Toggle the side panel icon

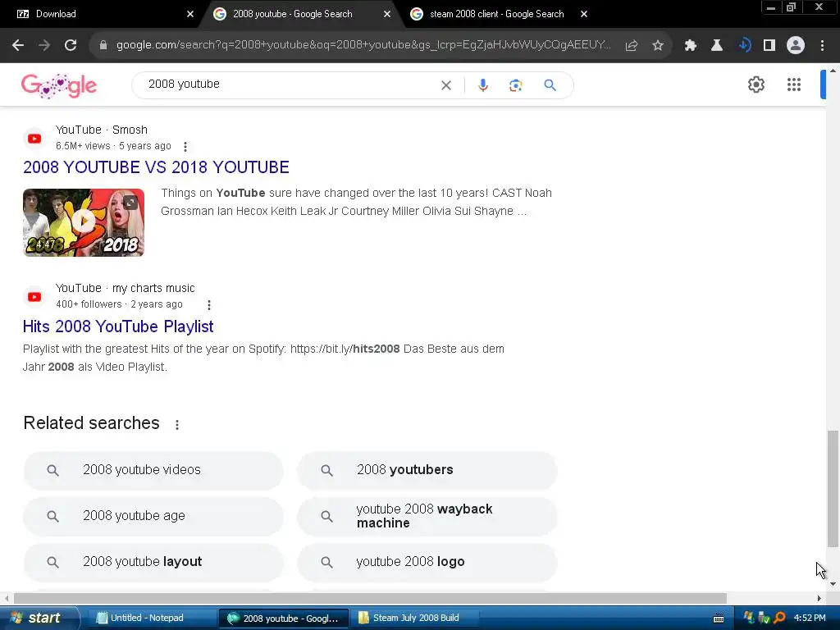click(769, 46)
